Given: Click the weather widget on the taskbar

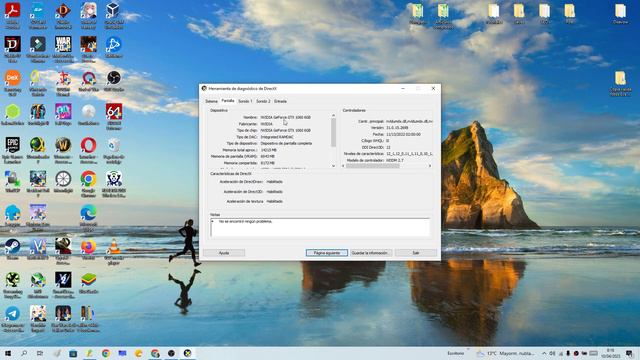Looking at the screenshot, I should (505, 353).
